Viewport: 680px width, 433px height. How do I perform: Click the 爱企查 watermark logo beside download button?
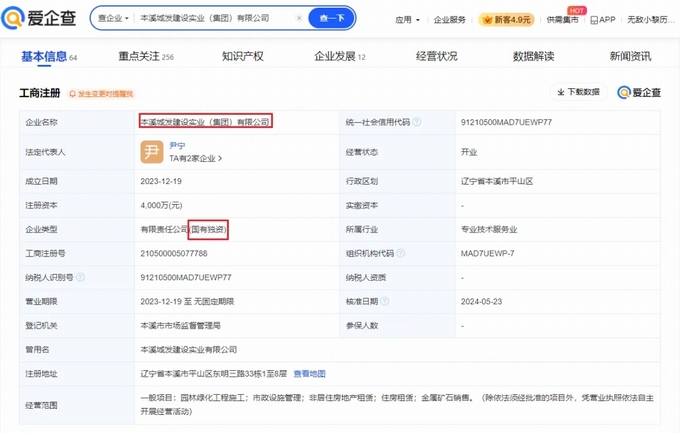pyautogui.click(x=639, y=92)
